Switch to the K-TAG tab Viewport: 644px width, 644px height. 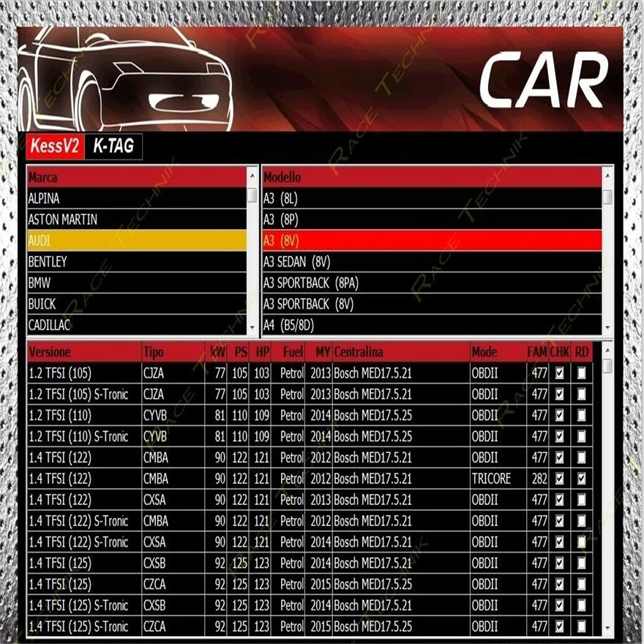[113, 146]
